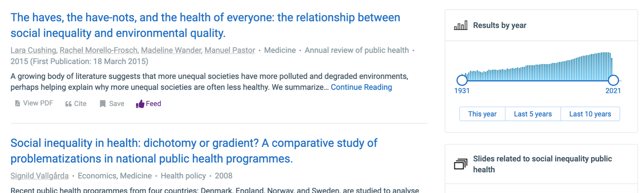This screenshot has height=193, width=644.
Task: Select the Last 5 years filter
Action: (533, 114)
